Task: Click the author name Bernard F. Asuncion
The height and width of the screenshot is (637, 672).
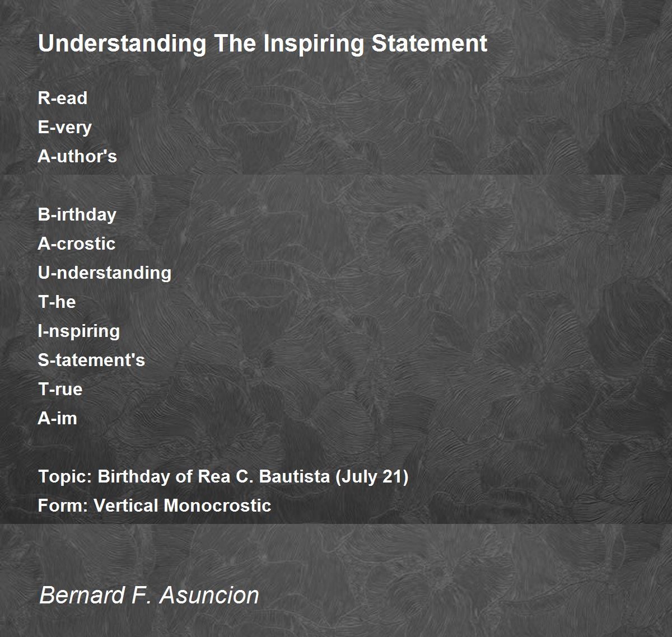Action: pos(150,594)
